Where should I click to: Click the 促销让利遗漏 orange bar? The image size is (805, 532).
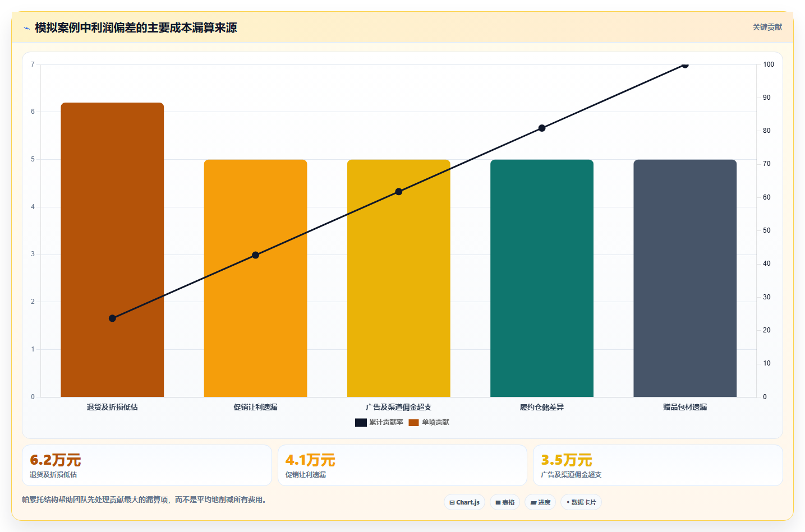tap(255, 278)
